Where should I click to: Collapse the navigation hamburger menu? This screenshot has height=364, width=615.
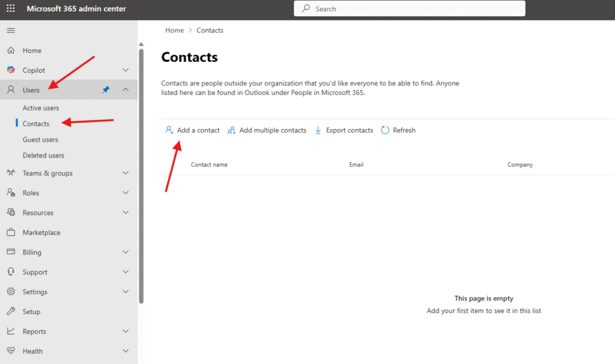[x=11, y=31]
